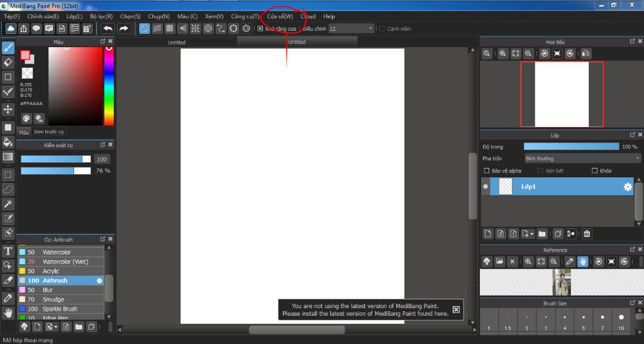The image size is (644, 344).
Task: Select the Move tool
Action: click(8, 109)
